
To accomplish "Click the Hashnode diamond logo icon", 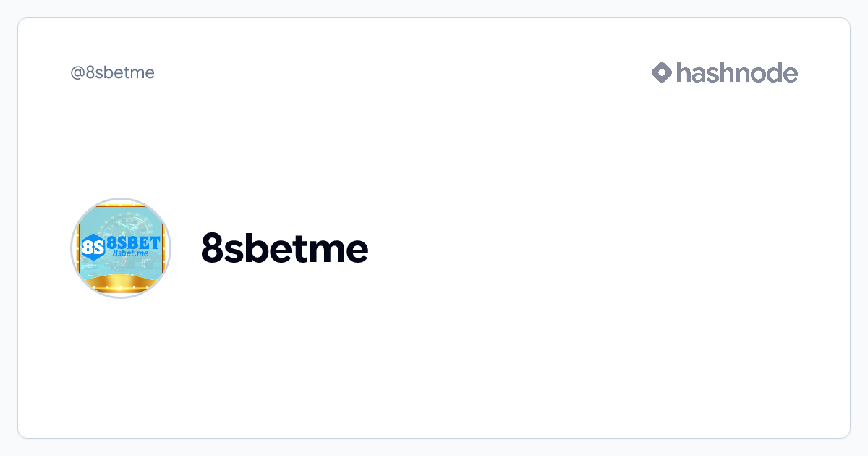I will [x=662, y=72].
